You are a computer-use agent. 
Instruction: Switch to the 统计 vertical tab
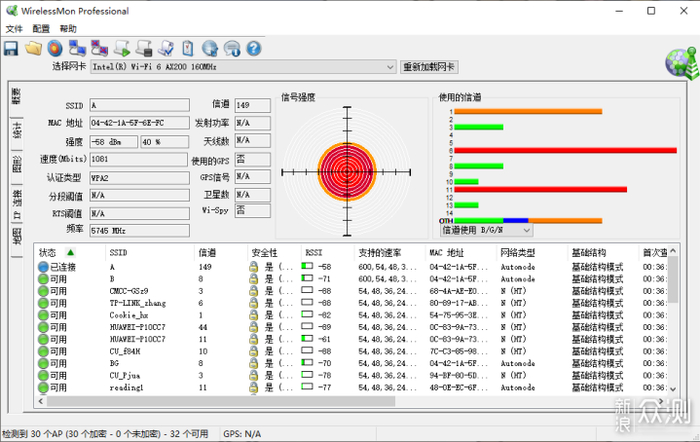click(17, 133)
